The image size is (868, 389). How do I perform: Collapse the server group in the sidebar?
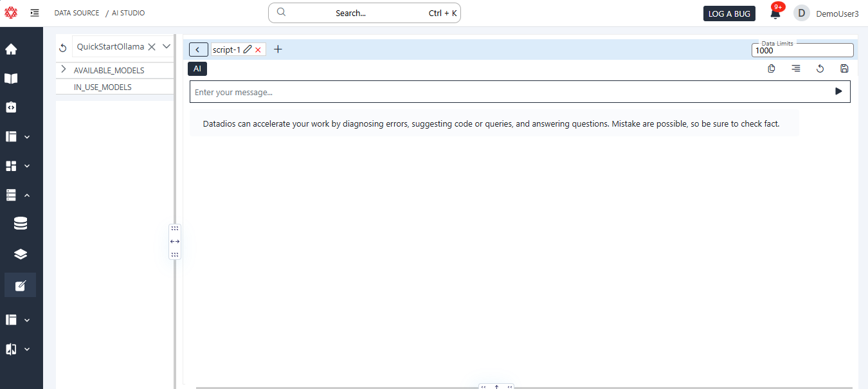coord(27,195)
